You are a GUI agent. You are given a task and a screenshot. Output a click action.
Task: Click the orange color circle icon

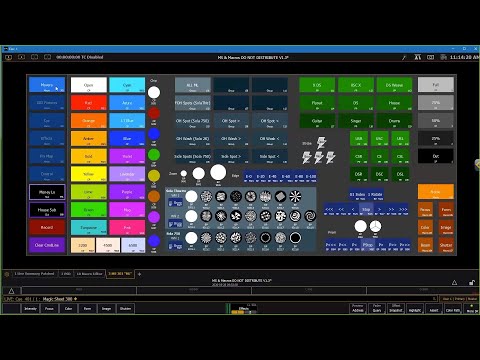154,196
